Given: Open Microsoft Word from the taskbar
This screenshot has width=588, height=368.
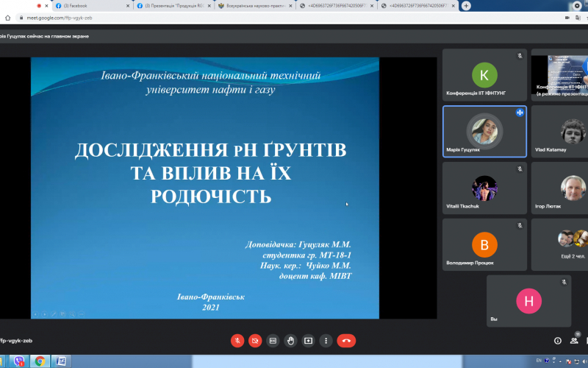Looking at the screenshot, I should point(61,361).
